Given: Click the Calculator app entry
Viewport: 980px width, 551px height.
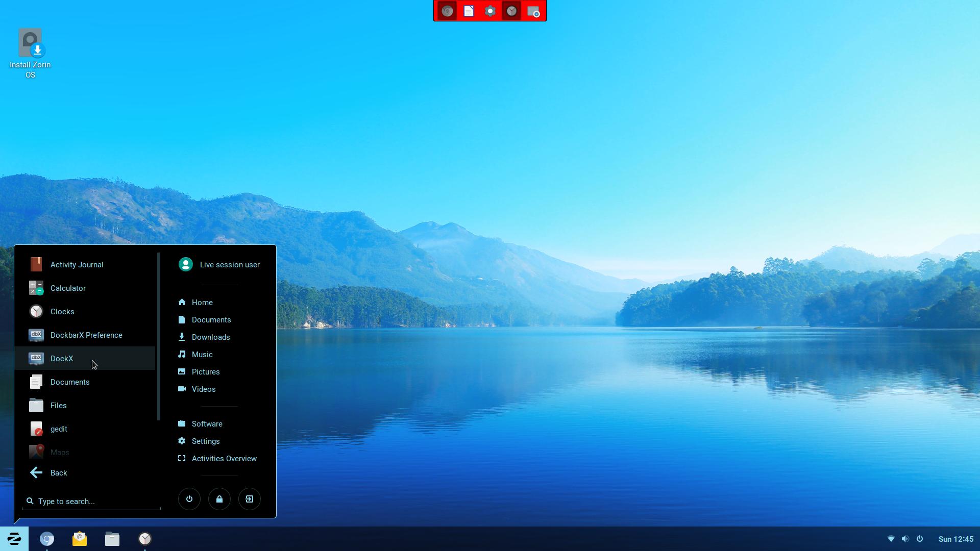Looking at the screenshot, I should [67, 288].
